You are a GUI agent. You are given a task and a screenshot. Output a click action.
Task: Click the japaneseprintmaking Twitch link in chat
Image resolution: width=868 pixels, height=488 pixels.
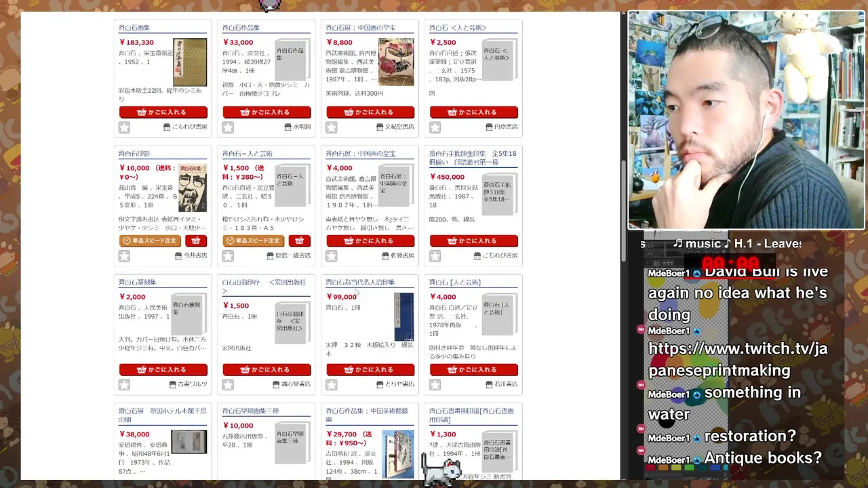738,359
